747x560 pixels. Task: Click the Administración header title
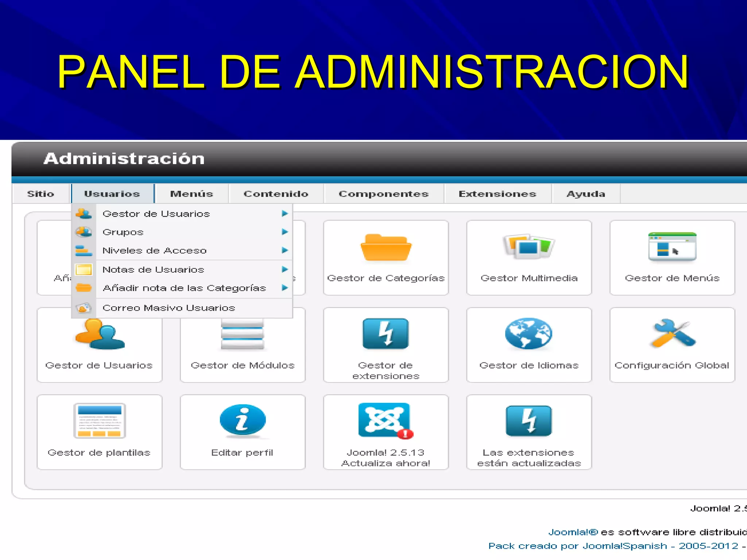124,159
